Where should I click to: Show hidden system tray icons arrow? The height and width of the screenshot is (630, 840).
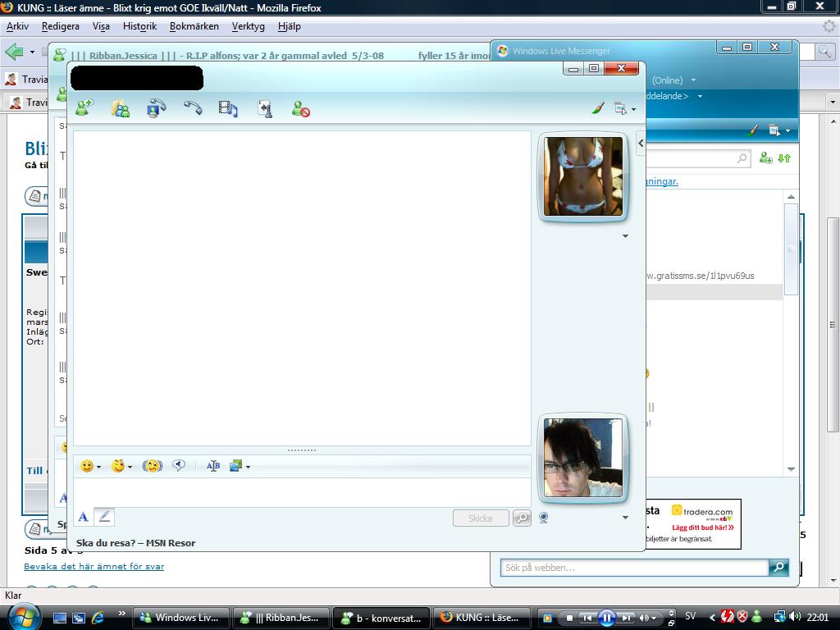tap(712, 618)
